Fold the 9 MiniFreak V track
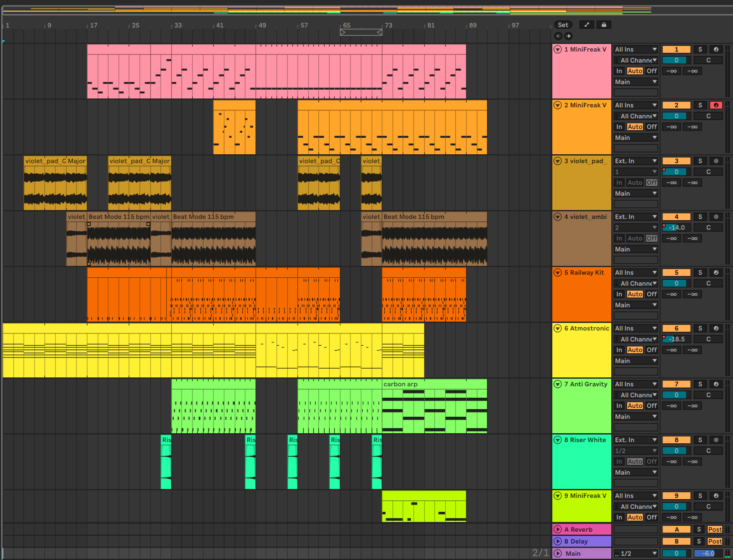This screenshot has height=560, width=733. point(558,496)
